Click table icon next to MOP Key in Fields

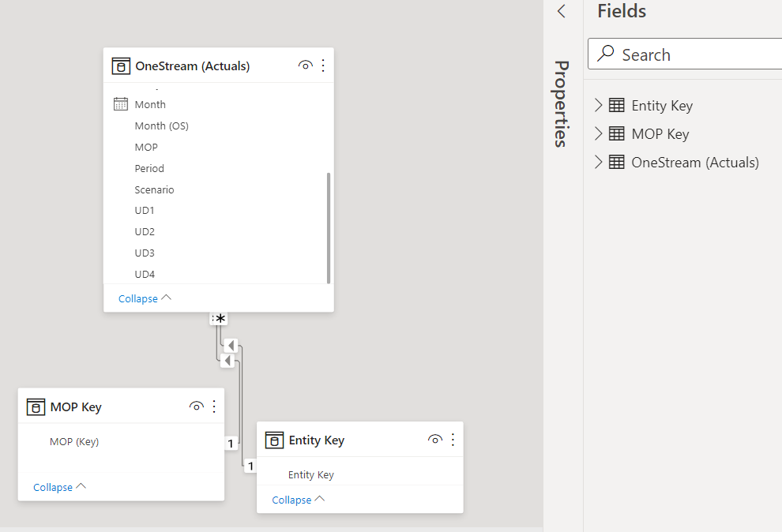(616, 133)
